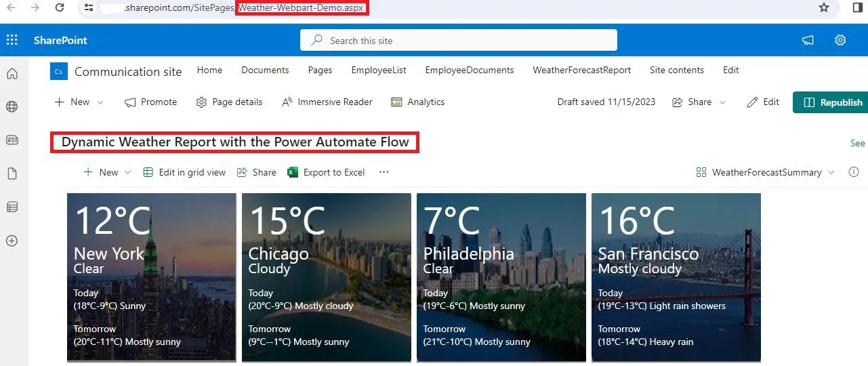Launch Immersive Reader
This screenshot has width=868, height=366.
click(x=327, y=102)
